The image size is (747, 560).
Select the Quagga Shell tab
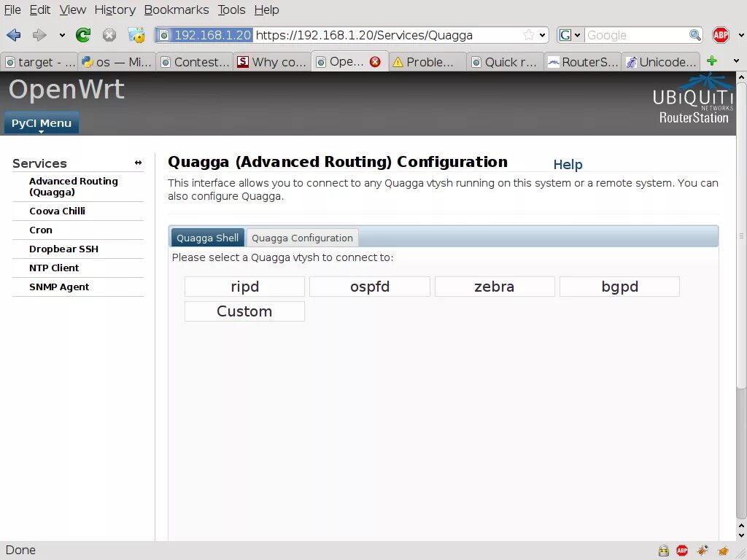[x=207, y=238]
